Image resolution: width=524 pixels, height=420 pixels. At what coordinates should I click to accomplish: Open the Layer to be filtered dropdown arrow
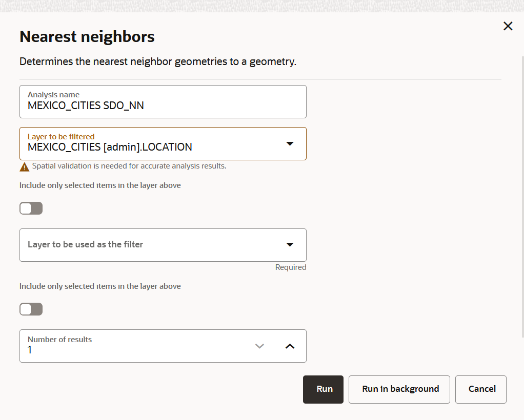(290, 143)
